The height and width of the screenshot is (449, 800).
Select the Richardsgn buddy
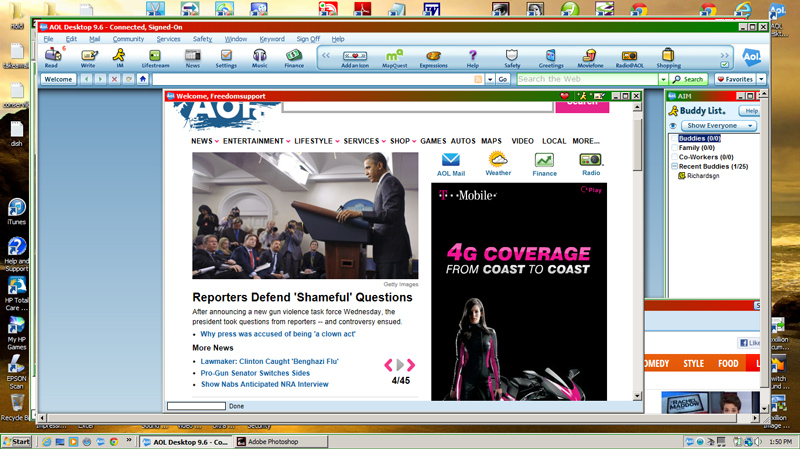[x=703, y=176]
